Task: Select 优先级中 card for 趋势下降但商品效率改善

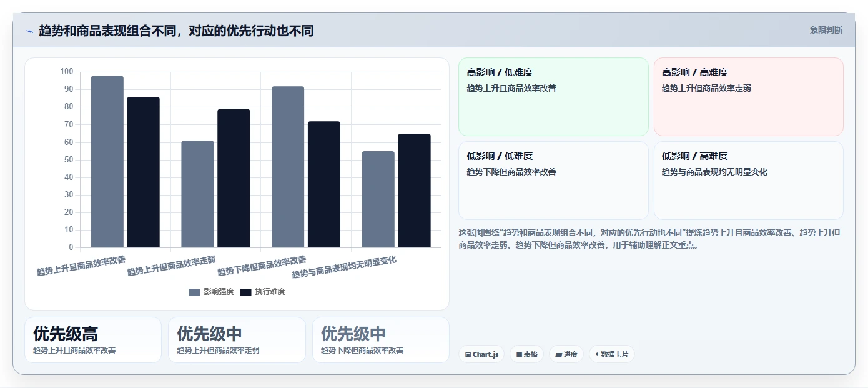Action: [x=381, y=340]
